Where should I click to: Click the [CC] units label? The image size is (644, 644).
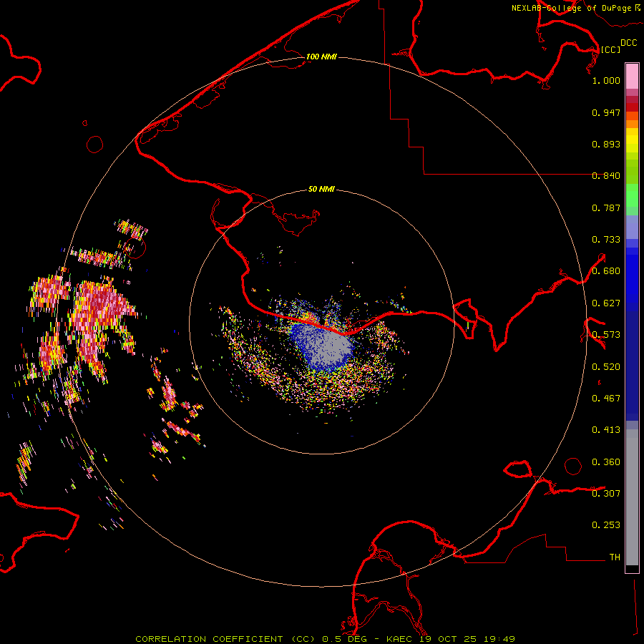tap(610, 49)
